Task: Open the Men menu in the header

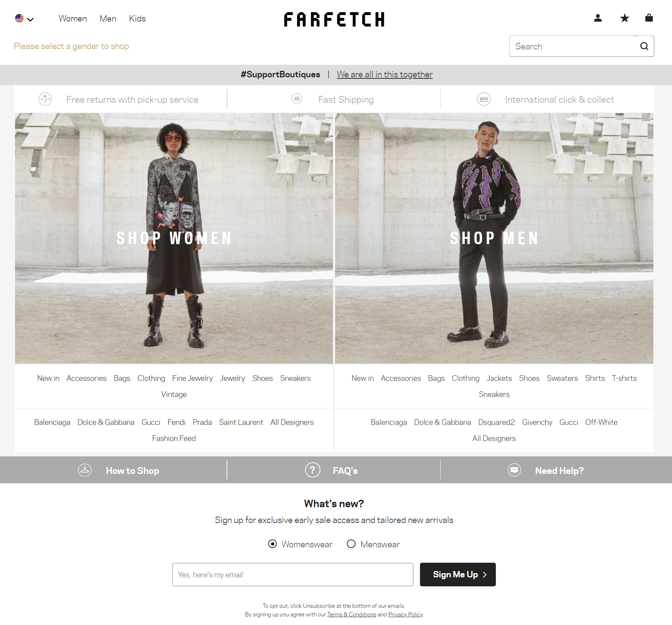Action: point(108,19)
